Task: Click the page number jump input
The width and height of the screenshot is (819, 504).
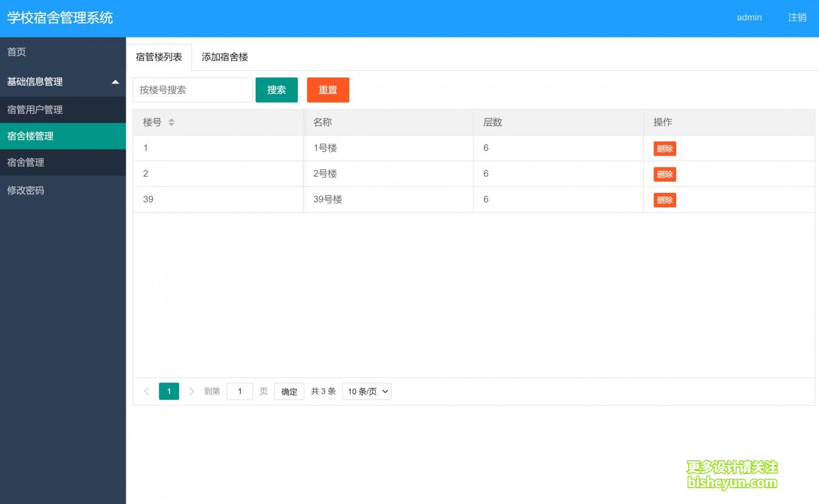Action: click(240, 392)
